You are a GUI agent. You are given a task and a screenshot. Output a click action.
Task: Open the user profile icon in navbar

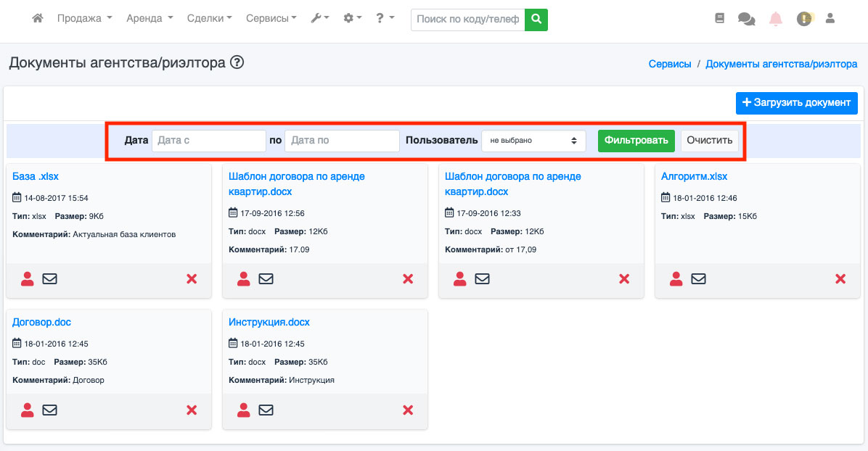tap(830, 19)
